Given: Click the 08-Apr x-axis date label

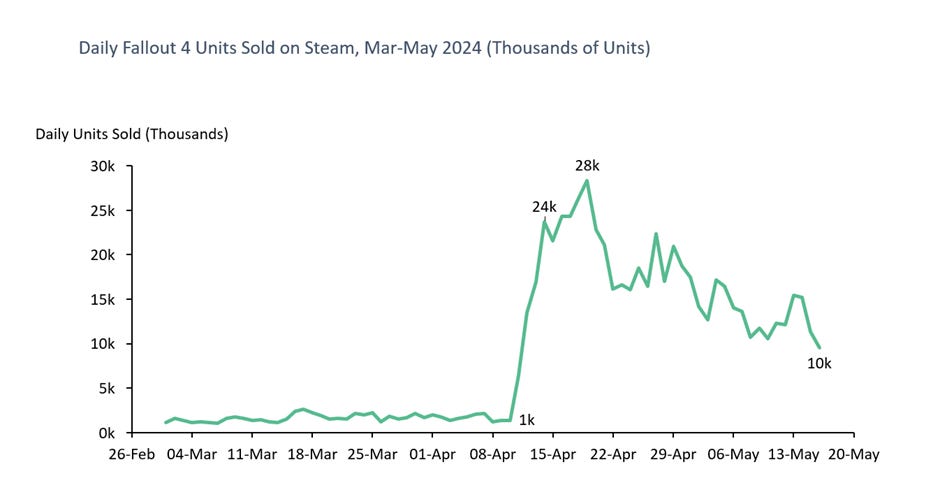Looking at the screenshot, I should point(492,456).
